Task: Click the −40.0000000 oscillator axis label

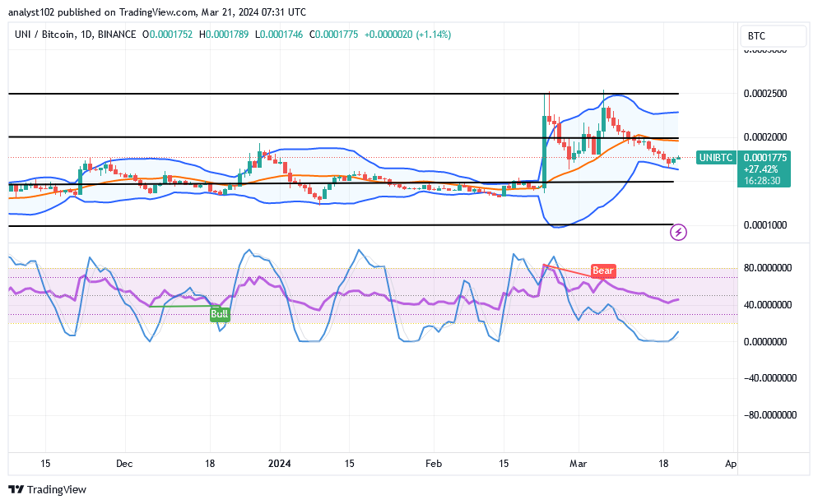Action: tap(770, 378)
